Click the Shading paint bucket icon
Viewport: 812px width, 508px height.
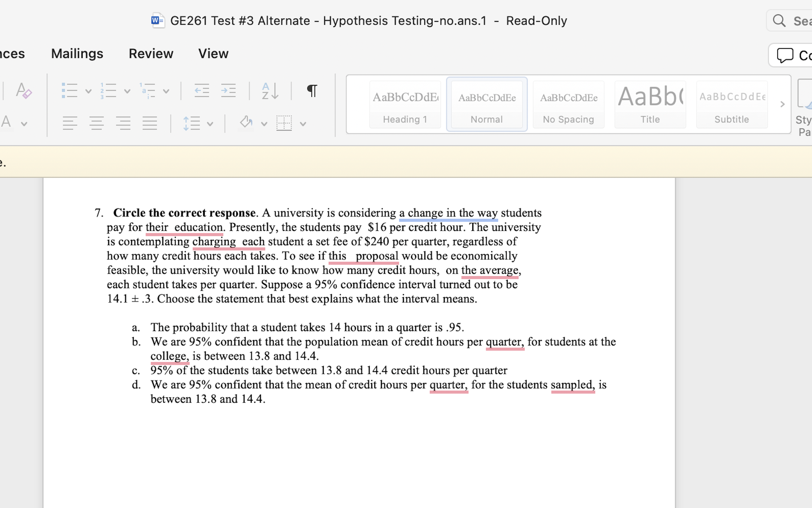(246, 123)
